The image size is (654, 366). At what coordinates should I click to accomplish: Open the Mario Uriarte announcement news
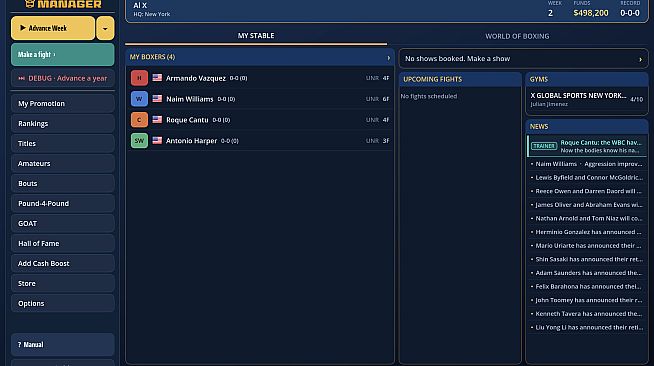[x=587, y=246]
